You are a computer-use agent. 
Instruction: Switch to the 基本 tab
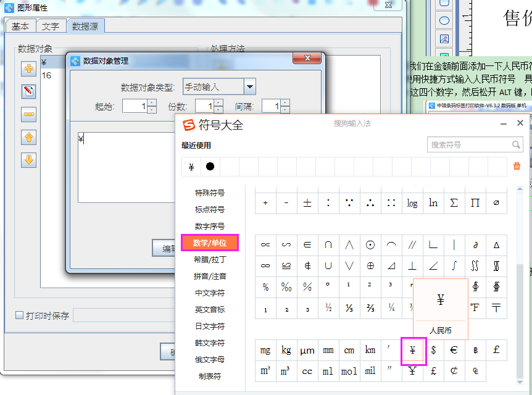coord(20,26)
